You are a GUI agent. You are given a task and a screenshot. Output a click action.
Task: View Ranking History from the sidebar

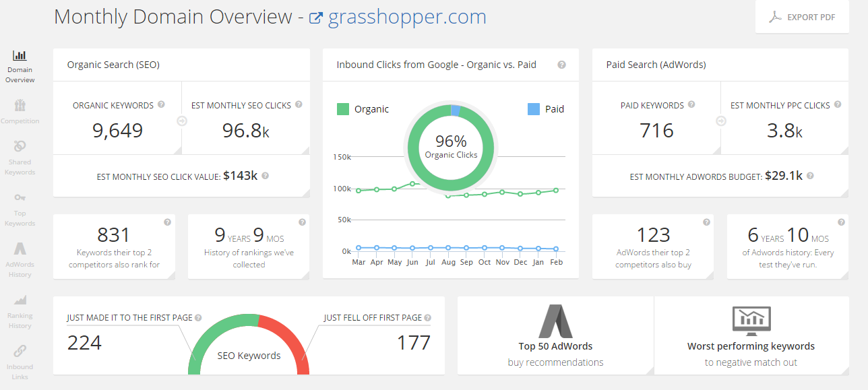click(20, 311)
